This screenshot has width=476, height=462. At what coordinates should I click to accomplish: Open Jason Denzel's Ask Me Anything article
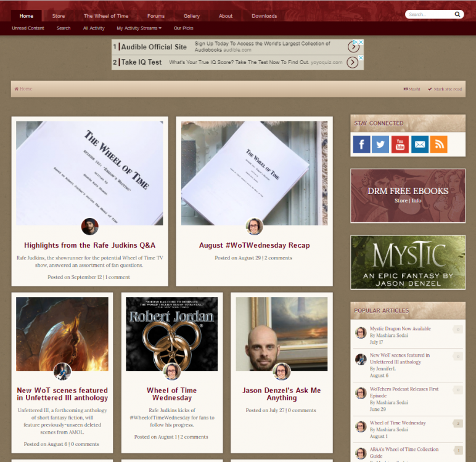(281, 394)
